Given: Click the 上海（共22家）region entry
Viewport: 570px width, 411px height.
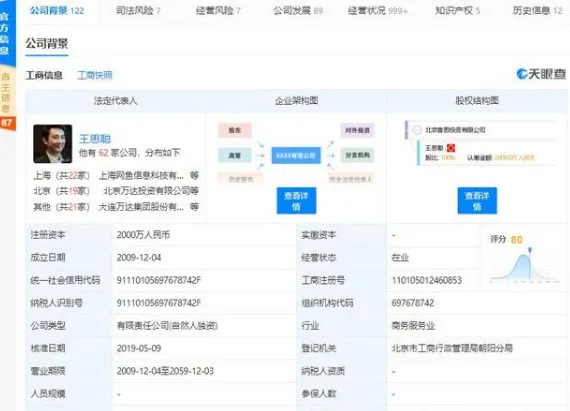Looking at the screenshot, I should click(x=61, y=176).
